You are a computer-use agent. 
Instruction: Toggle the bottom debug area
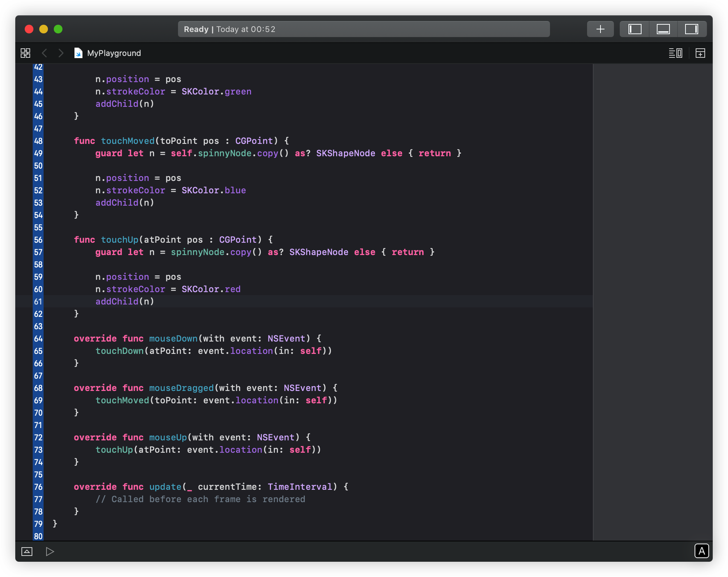point(663,29)
